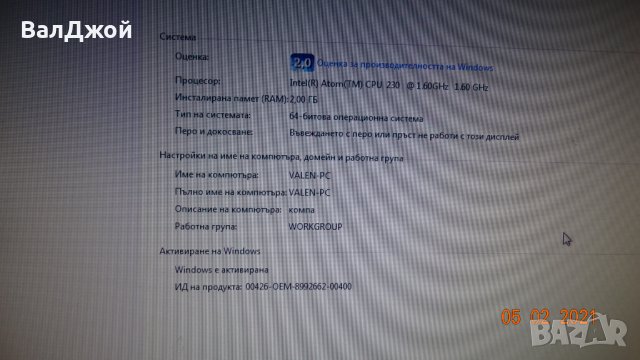Screen dimensions: 640x360
Task: Click the Инсталирана памет (RAM) label
Action: coord(231,98)
